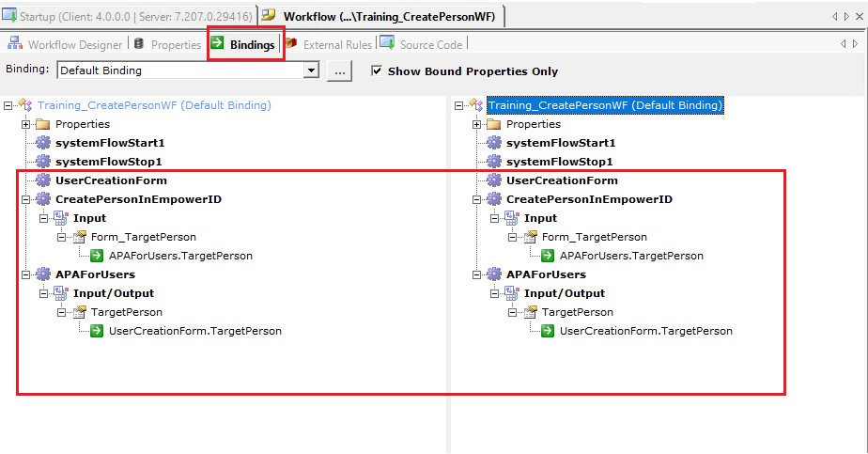Collapse left pane Input/Output node

point(43,293)
